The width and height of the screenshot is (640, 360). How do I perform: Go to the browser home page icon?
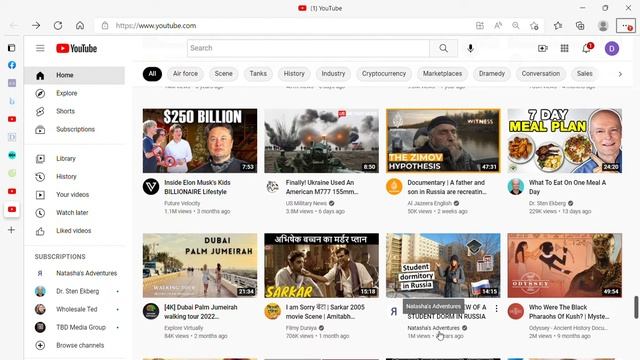click(x=80, y=25)
